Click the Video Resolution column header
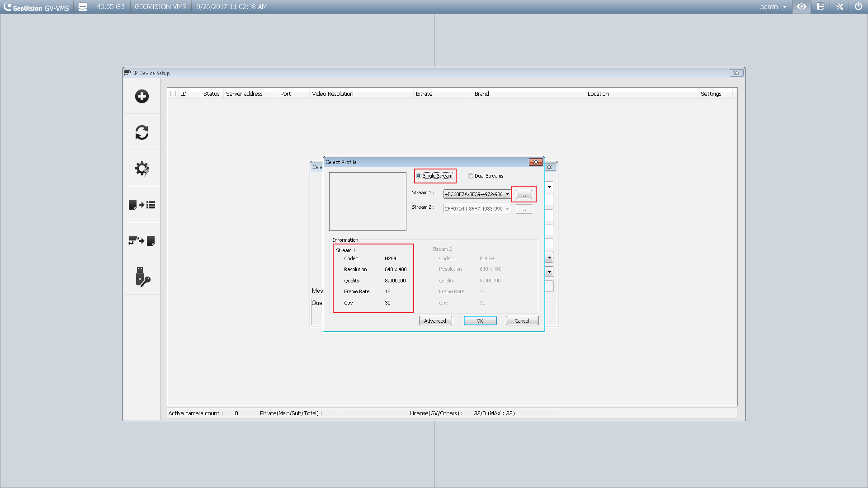Image resolution: width=868 pixels, height=488 pixels. pyautogui.click(x=333, y=94)
